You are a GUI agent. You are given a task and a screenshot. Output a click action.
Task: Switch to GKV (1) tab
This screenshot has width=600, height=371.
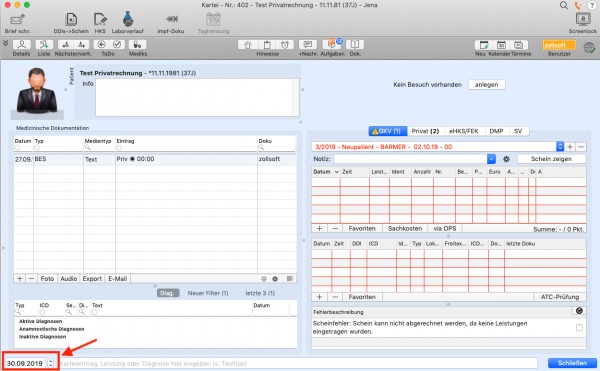388,131
